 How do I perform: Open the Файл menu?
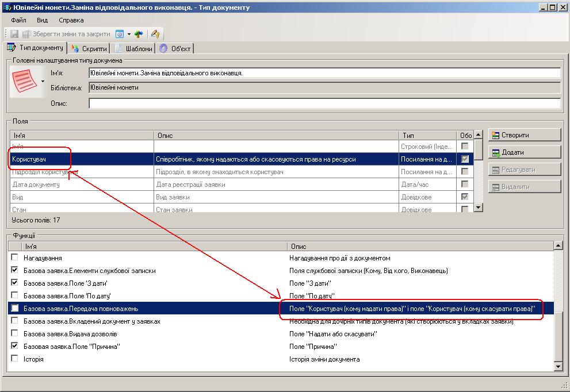(18, 20)
